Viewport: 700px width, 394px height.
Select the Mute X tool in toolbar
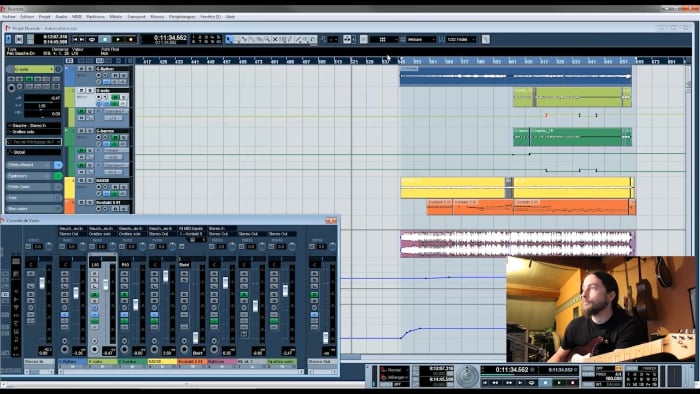275,39
